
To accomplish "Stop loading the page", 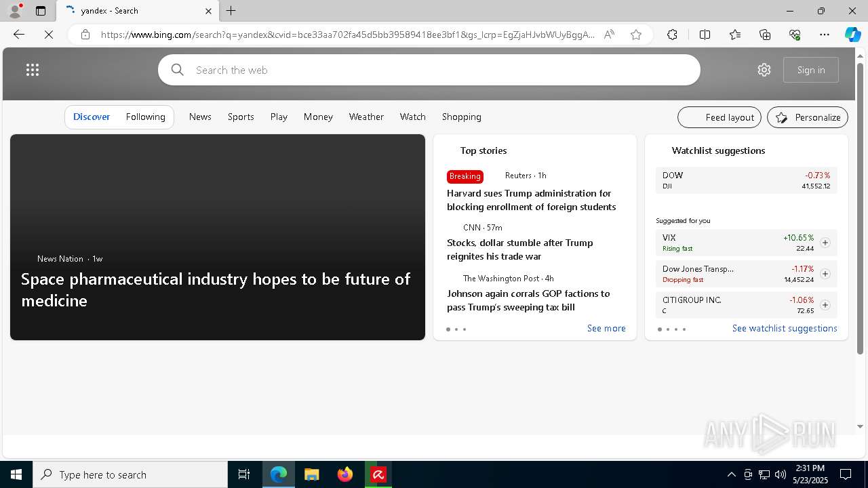I will tap(49, 35).
